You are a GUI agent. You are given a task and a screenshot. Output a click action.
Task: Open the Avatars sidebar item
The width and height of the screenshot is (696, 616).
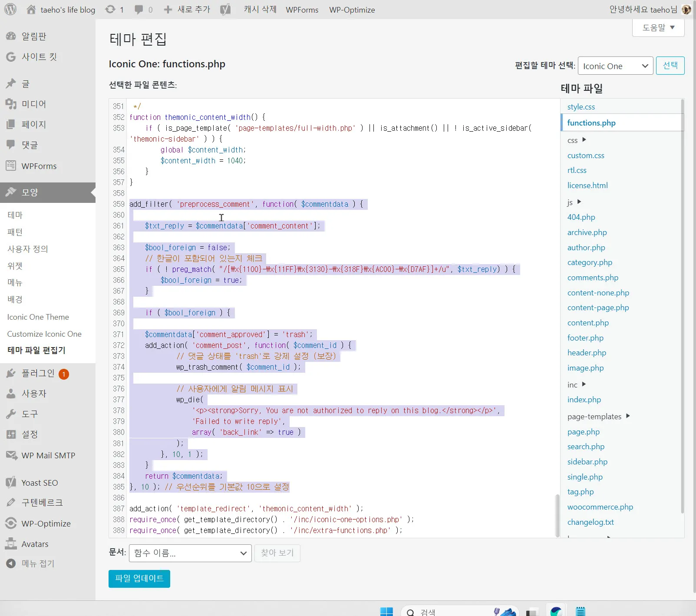(x=34, y=543)
